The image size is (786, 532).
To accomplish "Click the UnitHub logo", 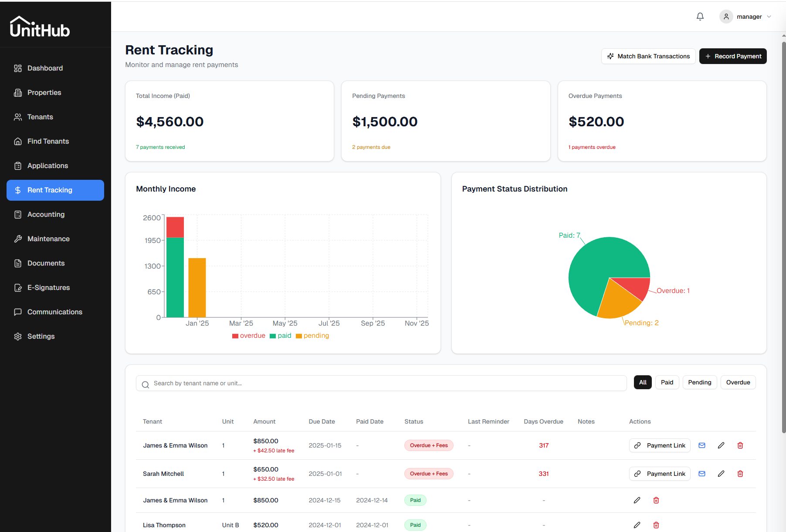I will pos(40,27).
